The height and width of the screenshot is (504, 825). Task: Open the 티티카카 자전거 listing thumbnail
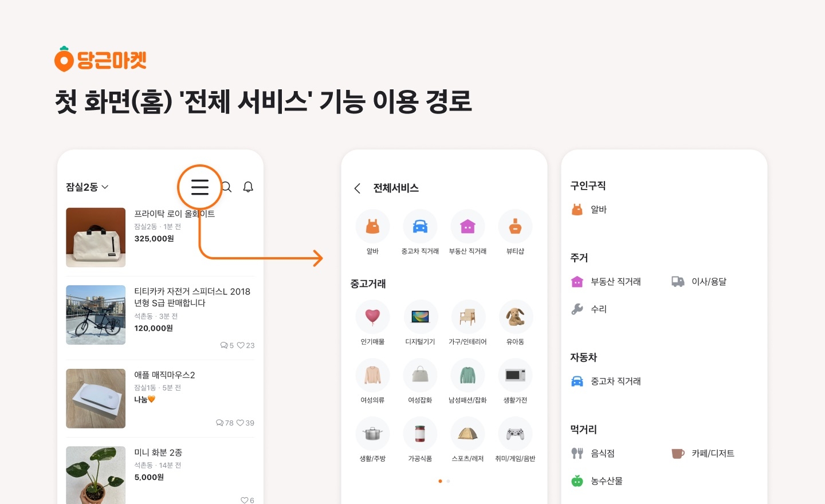click(x=96, y=314)
